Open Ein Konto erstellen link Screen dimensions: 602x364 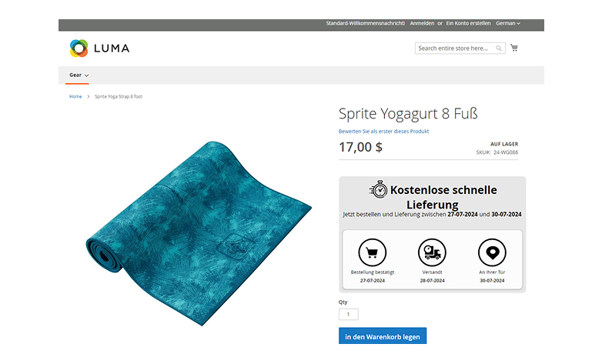468,23
